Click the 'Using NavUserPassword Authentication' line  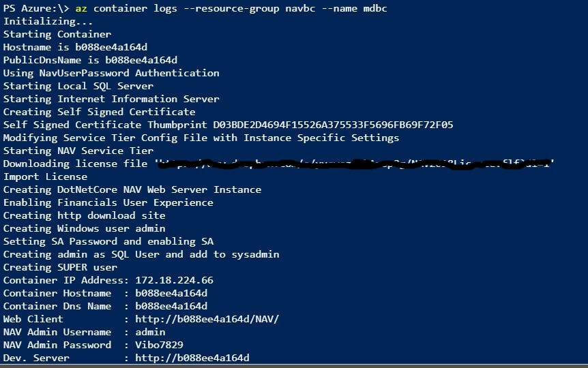tap(111, 73)
